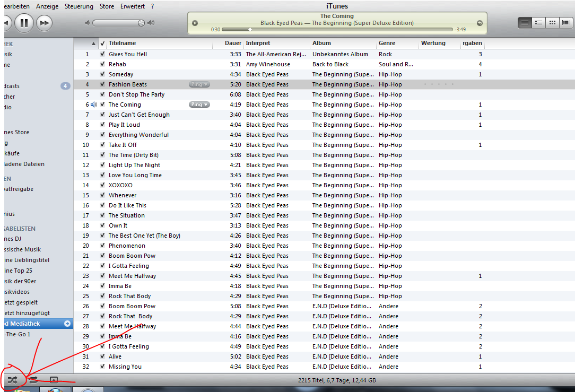Skip to the next track
The image size is (575, 392).
click(45, 23)
